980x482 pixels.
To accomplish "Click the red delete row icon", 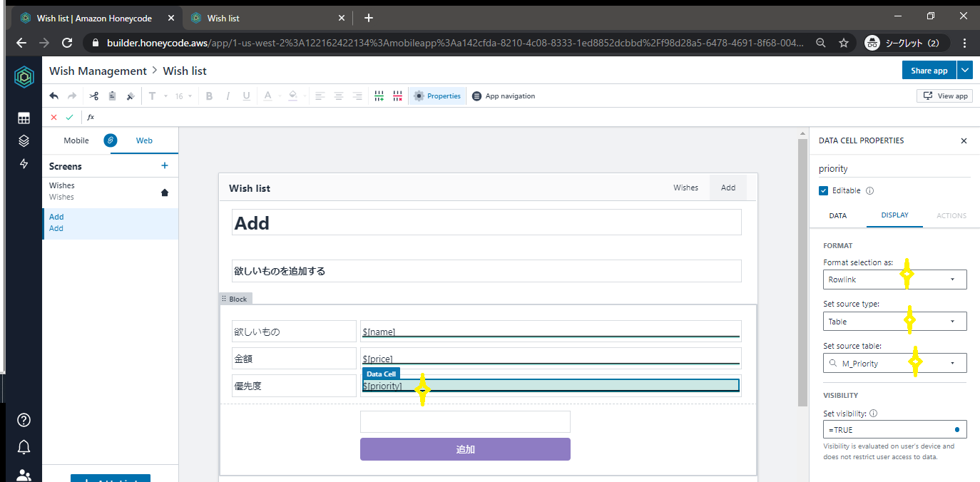I will click(397, 96).
